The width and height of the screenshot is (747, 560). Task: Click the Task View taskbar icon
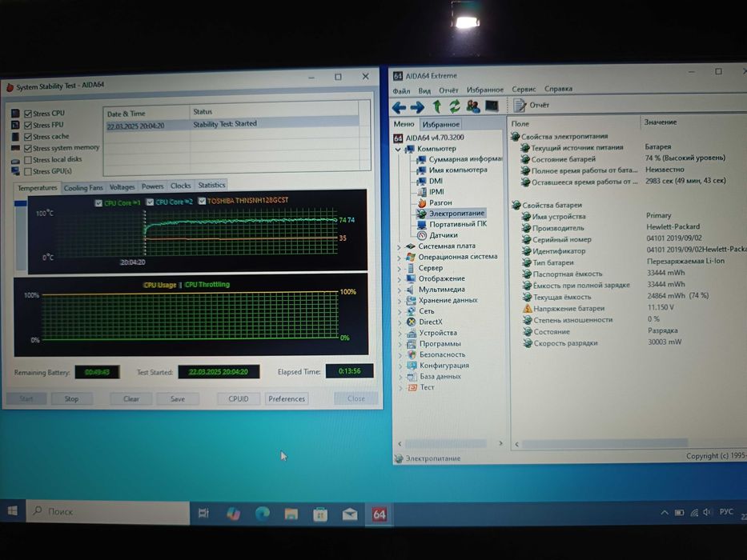(203, 514)
